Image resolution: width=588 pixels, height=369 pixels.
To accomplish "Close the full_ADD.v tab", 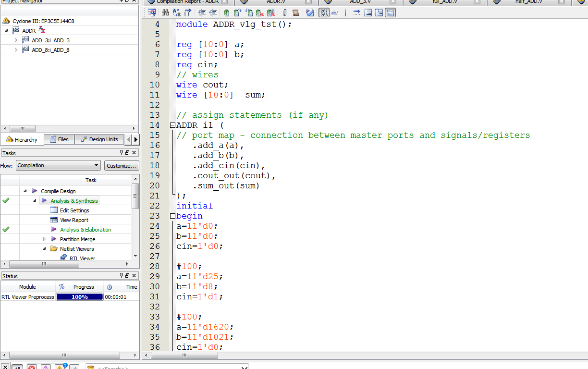I will [x=478, y=2].
